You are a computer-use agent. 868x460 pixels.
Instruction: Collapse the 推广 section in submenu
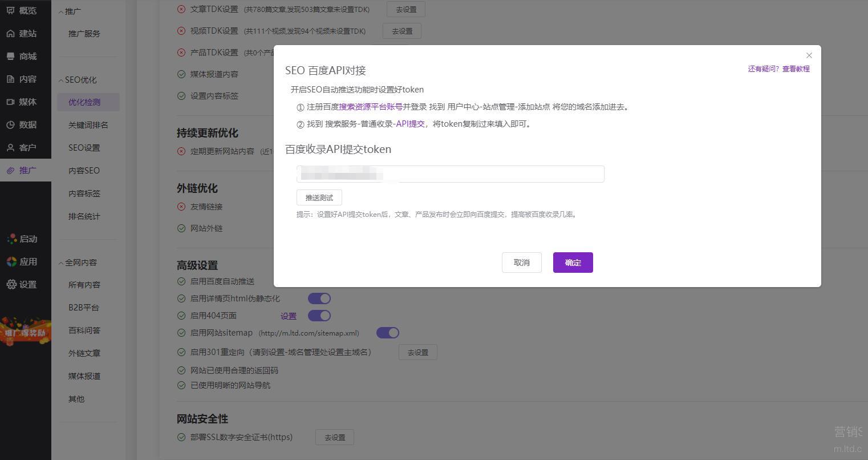pyautogui.click(x=61, y=11)
